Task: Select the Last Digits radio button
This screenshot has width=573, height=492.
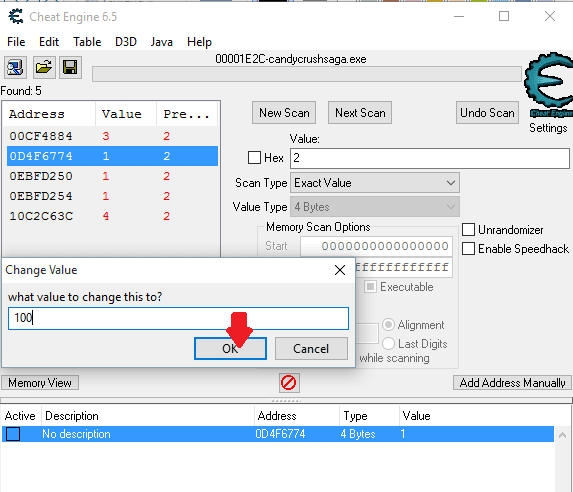Action: pyautogui.click(x=388, y=344)
